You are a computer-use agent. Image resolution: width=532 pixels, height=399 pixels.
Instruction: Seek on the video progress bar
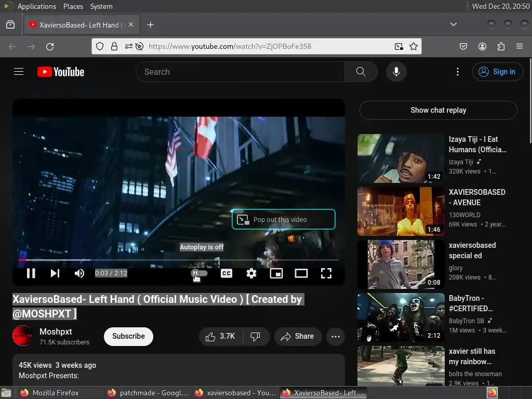(179, 260)
